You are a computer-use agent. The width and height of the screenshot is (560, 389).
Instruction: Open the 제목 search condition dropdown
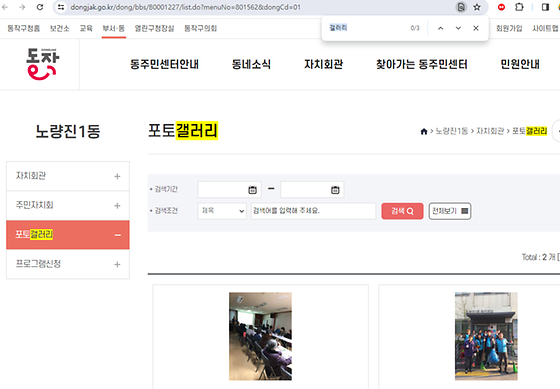click(222, 211)
